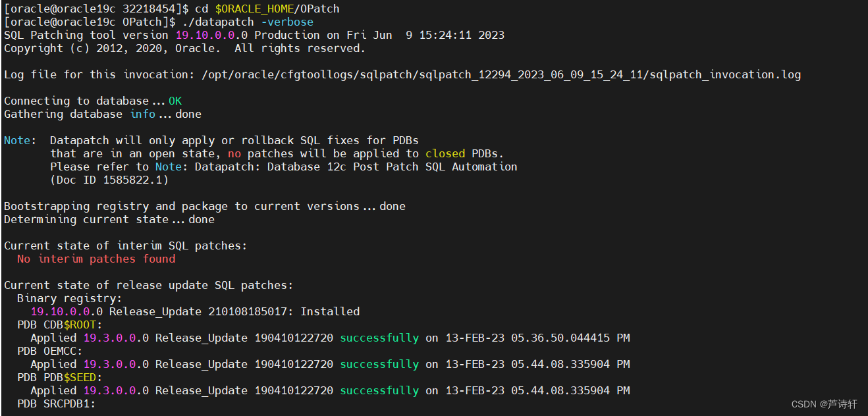This screenshot has width=868, height=416.
Task: Click the word successfully on the CDB$ROOT line
Action: pyautogui.click(x=379, y=337)
